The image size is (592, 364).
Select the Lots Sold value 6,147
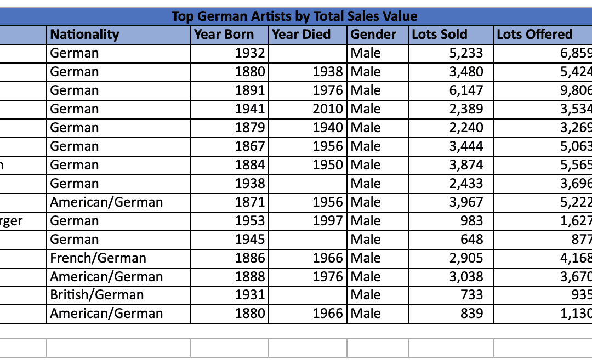(451, 90)
